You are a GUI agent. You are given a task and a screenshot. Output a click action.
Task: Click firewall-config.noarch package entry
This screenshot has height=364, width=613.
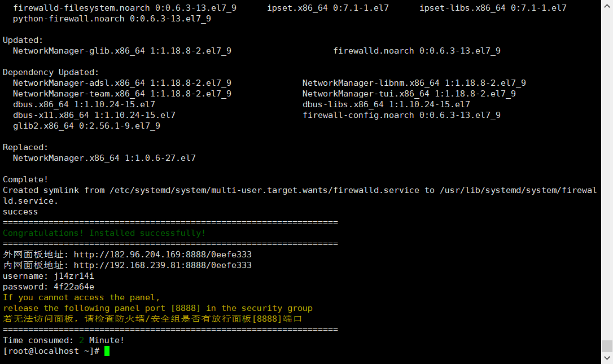tap(401, 115)
